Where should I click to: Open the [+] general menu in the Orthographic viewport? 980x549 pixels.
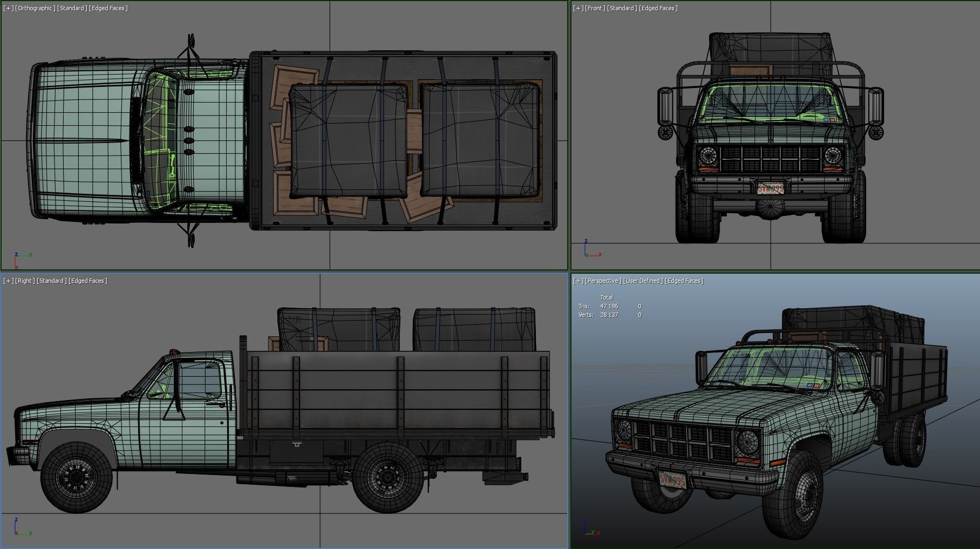(8, 8)
